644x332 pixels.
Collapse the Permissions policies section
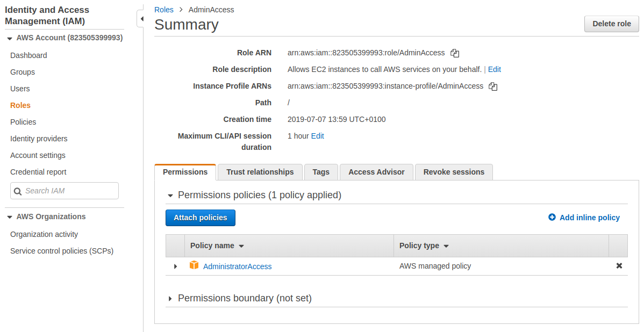(x=170, y=196)
